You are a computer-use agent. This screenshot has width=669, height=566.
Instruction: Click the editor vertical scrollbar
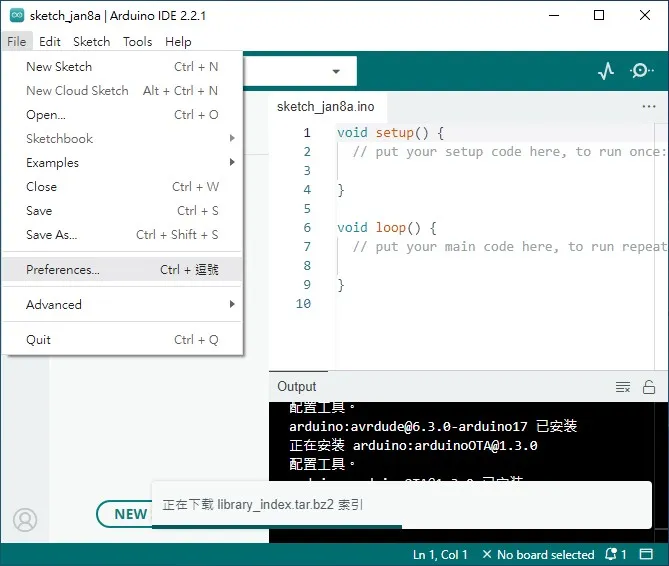pos(661,247)
